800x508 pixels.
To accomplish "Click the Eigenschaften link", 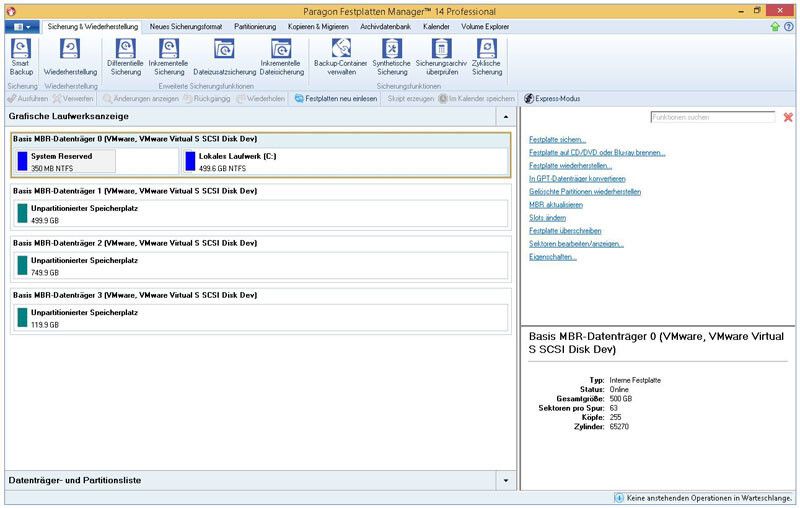I will (x=553, y=257).
